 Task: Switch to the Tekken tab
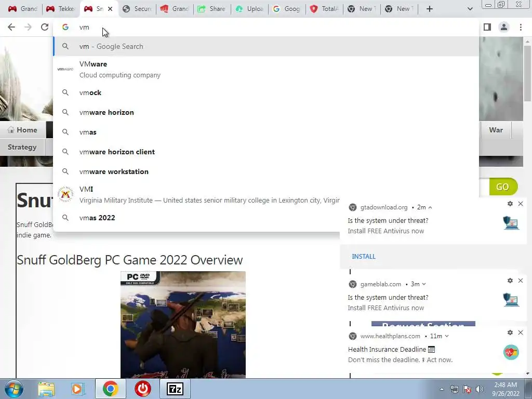tap(60, 9)
